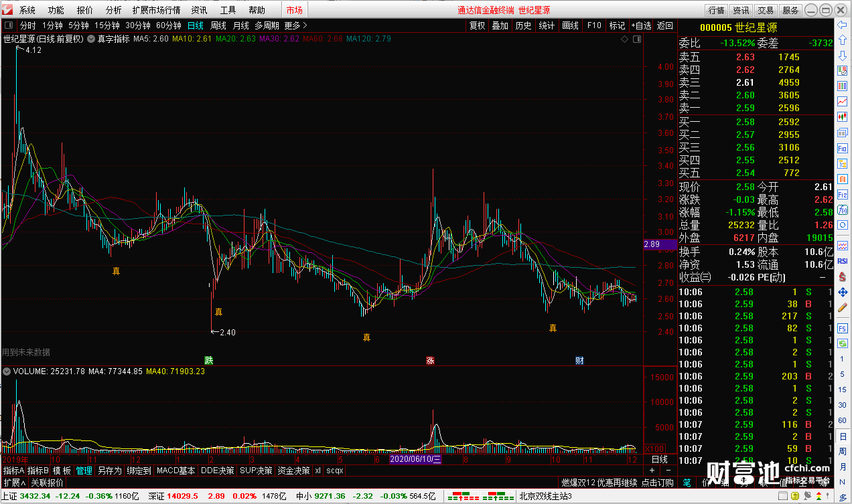Open the 分析 menu
Image resolution: width=852 pixels, height=504 pixels.
114,10
